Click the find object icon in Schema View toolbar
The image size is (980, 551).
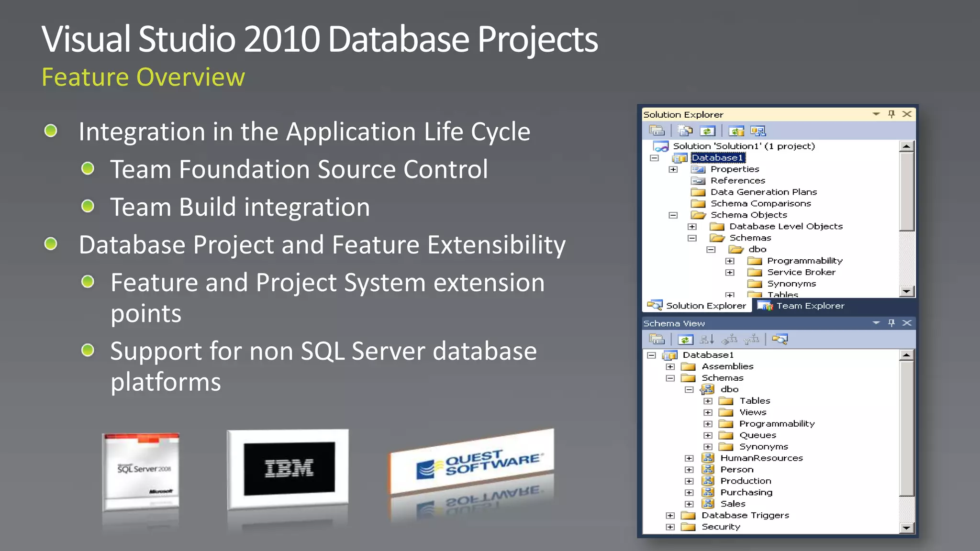pyautogui.click(x=780, y=339)
